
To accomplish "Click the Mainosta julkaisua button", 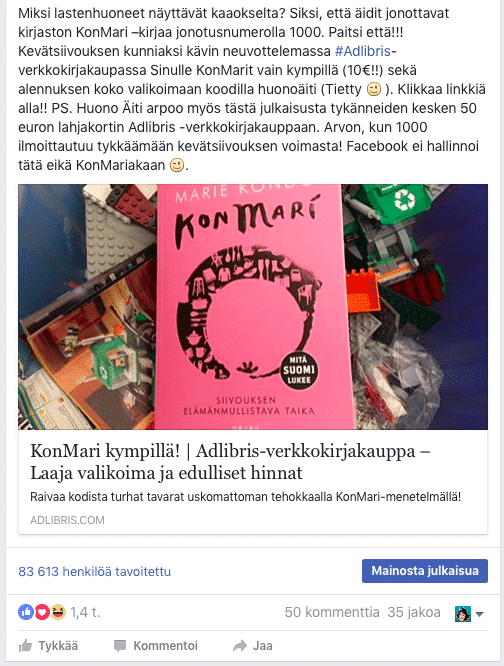I will [x=425, y=570].
